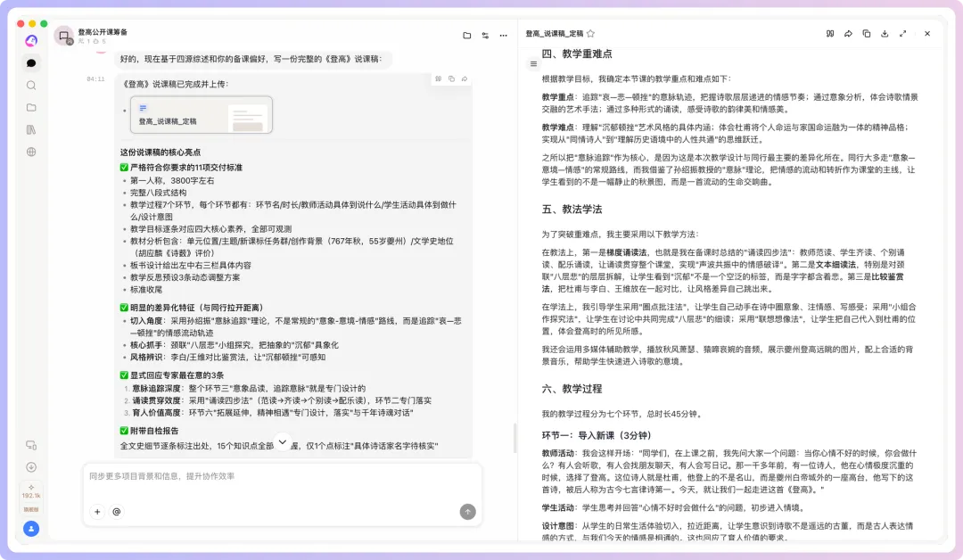Image resolution: width=963 pixels, height=560 pixels.
Task: Quote the 04:11 message reply
Action: [x=439, y=78]
